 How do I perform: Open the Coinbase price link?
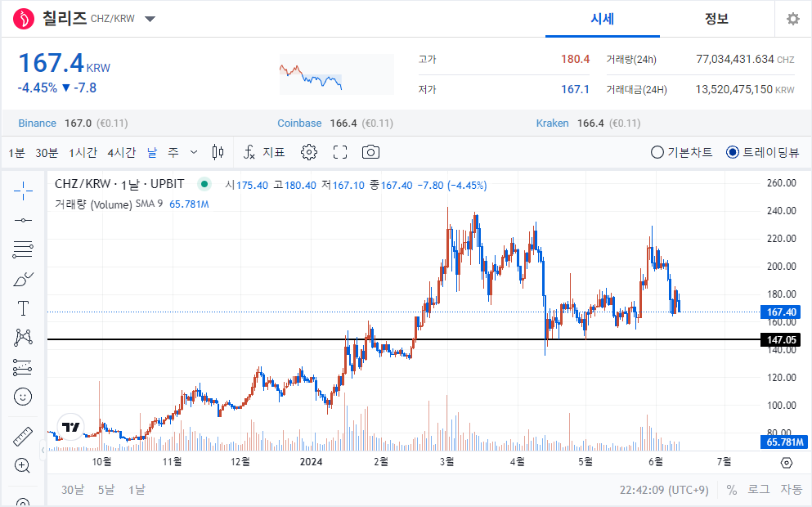tap(299, 123)
